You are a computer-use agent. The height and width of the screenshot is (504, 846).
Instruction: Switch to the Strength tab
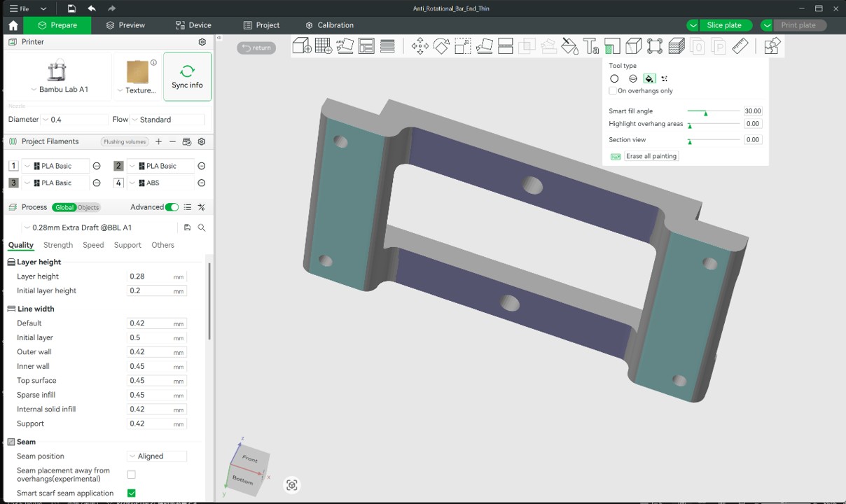pos(57,245)
